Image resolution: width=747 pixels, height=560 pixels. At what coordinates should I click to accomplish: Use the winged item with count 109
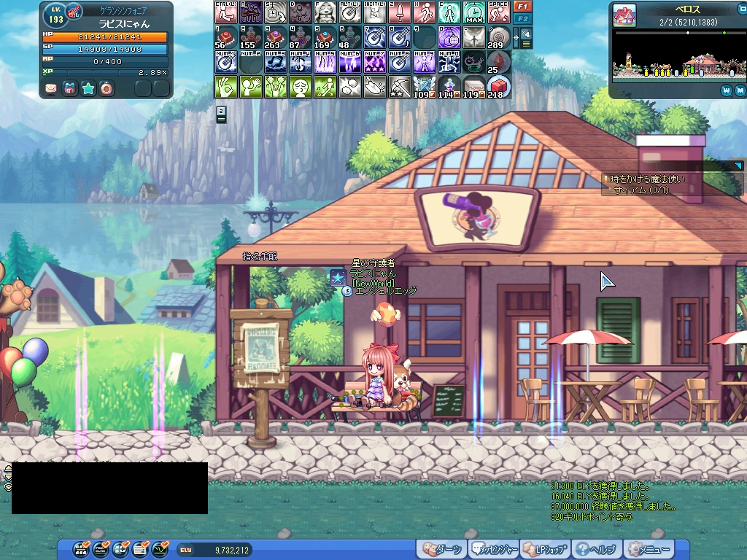[x=425, y=87]
